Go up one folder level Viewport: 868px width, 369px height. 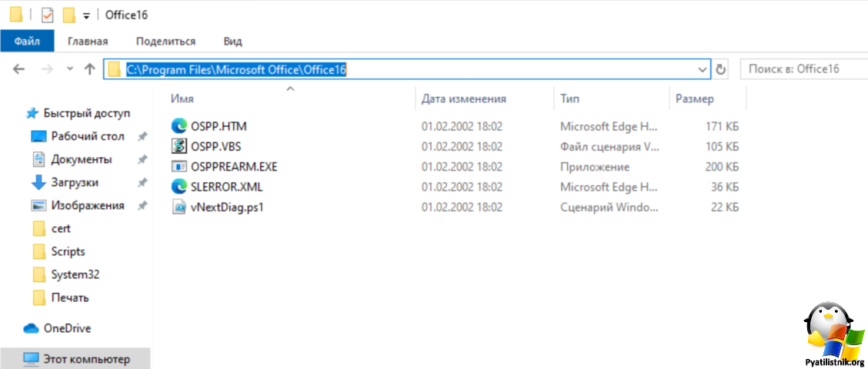point(89,69)
